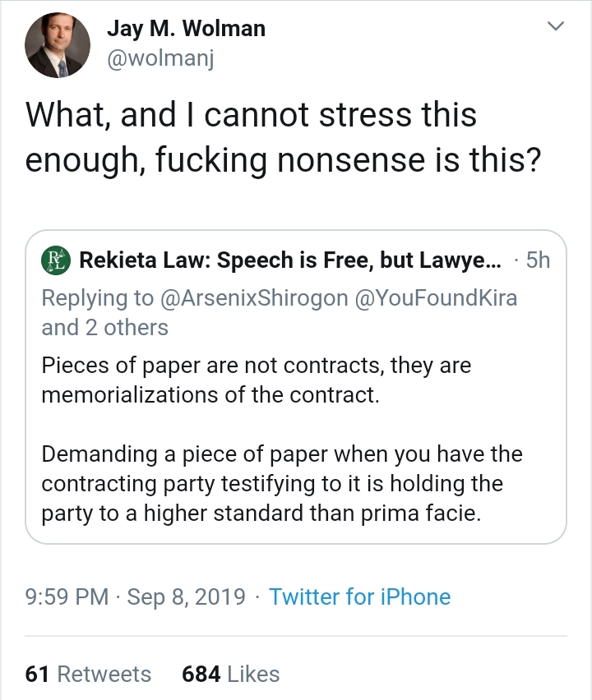592x700 pixels.
Task: Open the quoted tweet's 5h timestamp
Action: [x=538, y=260]
